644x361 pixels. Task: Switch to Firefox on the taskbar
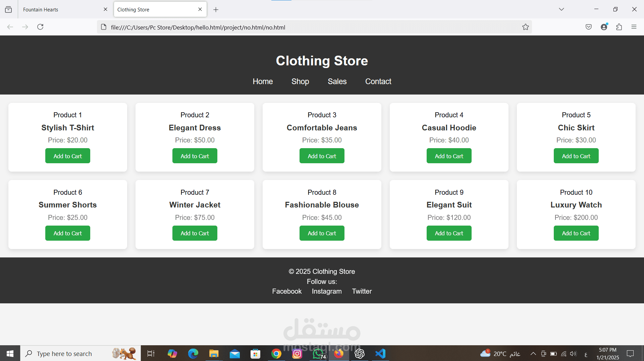(339, 353)
